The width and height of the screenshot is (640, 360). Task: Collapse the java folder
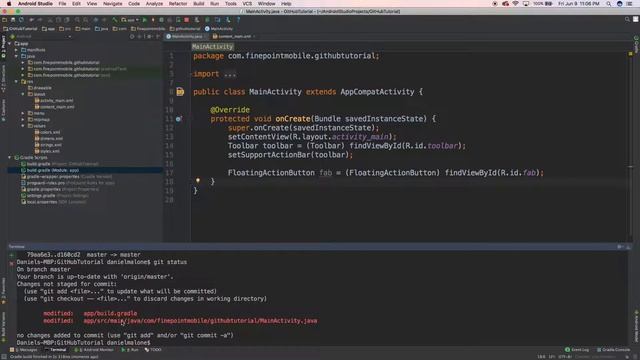tap(16, 56)
